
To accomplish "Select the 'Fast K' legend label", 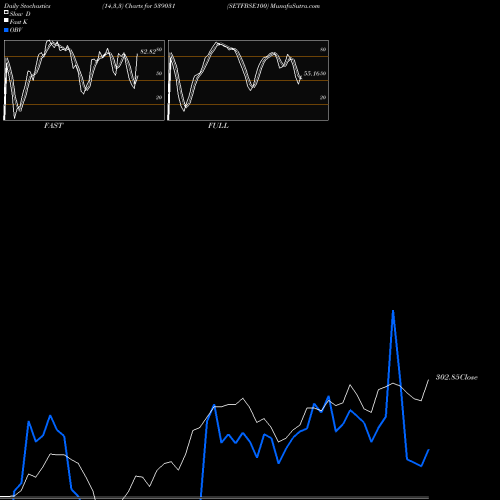I will (x=19, y=22).
